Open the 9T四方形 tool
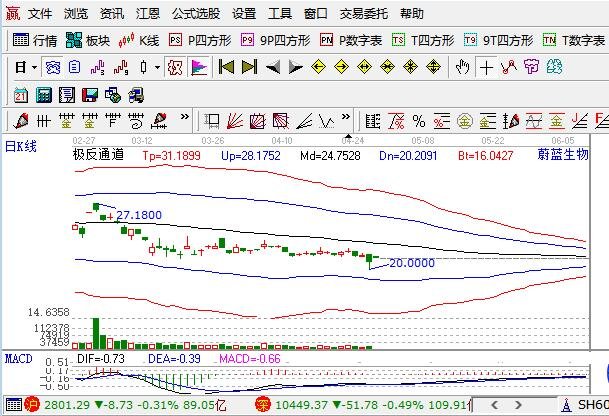609x416 pixels. pos(498,40)
